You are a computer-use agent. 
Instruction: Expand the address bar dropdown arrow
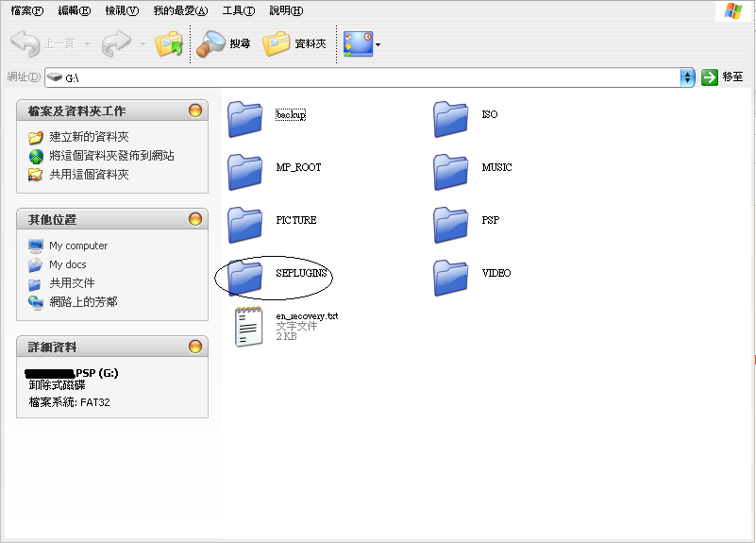click(x=687, y=77)
